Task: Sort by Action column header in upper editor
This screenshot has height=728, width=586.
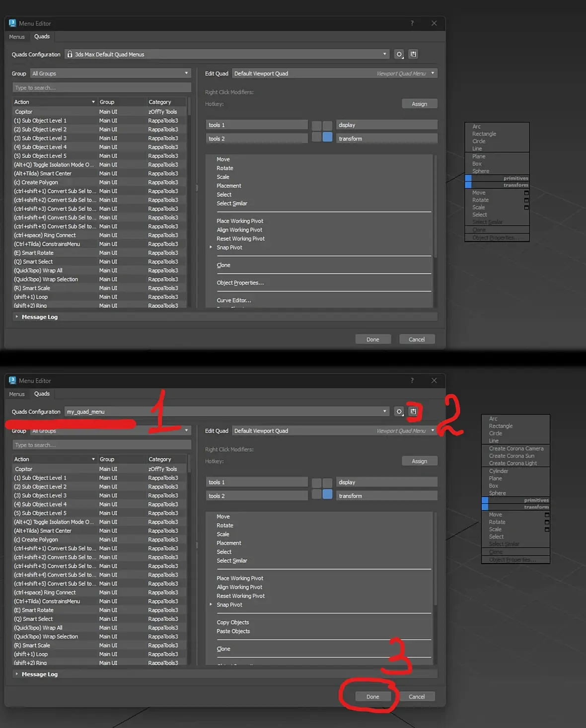Action: coord(55,102)
